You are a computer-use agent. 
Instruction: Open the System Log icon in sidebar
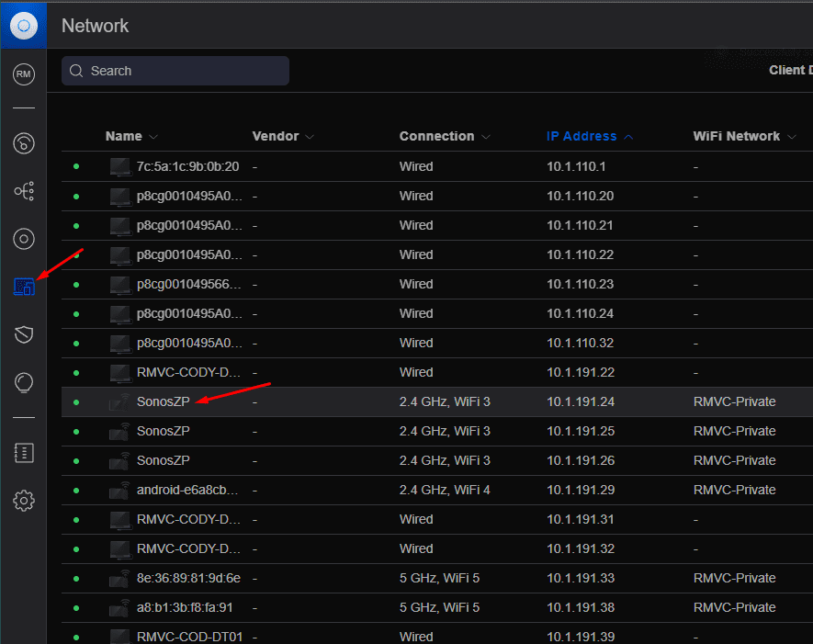(x=24, y=453)
